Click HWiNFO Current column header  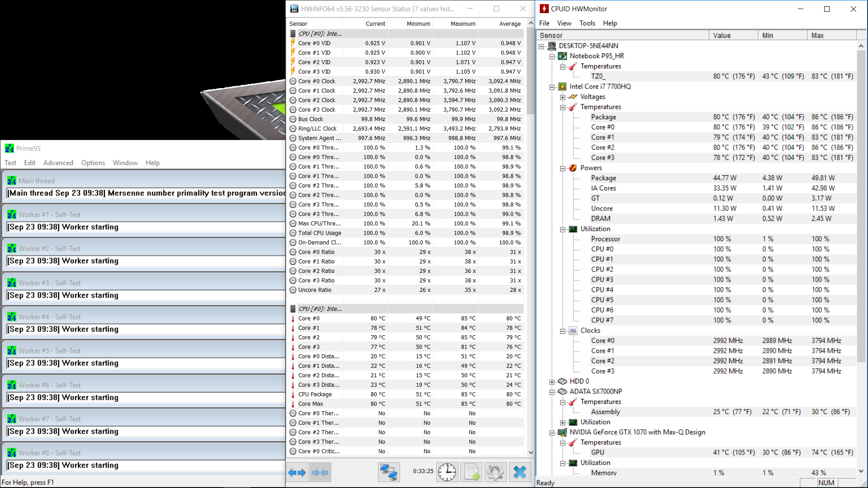pyautogui.click(x=365, y=23)
